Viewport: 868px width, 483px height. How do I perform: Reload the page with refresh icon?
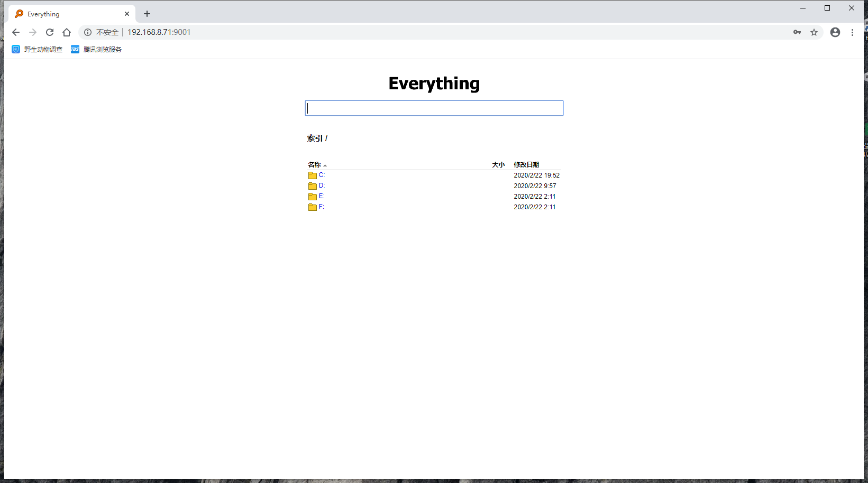point(50,32)
